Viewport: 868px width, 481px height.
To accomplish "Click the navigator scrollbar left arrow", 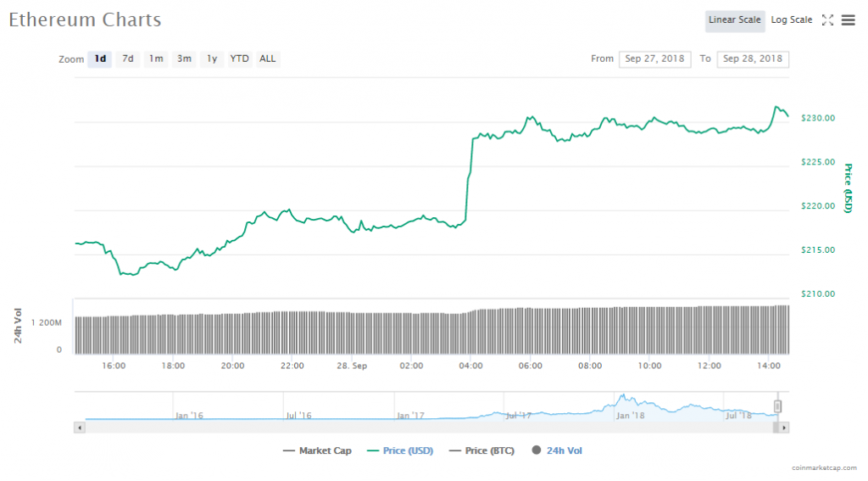I will coord(80,428).
